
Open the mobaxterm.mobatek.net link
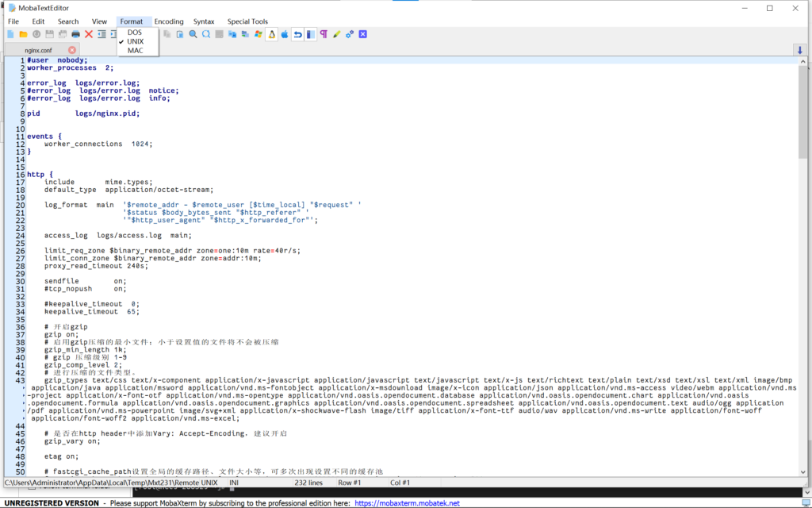tap(407, 503)
